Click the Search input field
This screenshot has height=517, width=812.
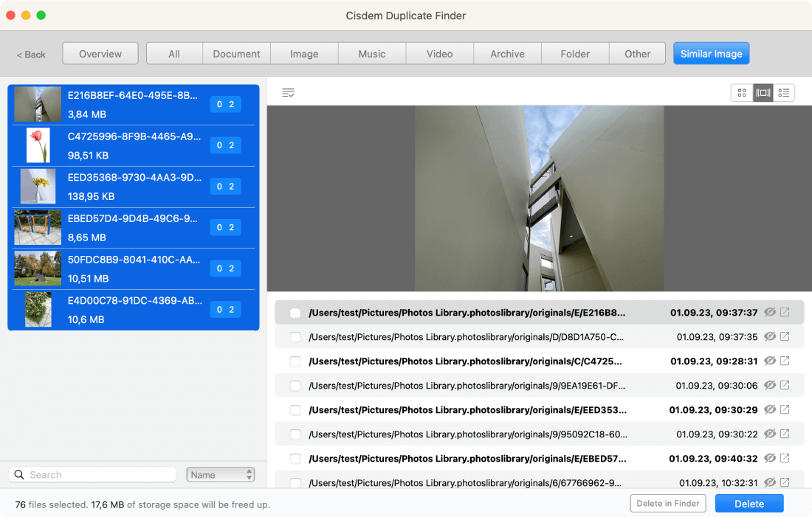click(93, 475)
